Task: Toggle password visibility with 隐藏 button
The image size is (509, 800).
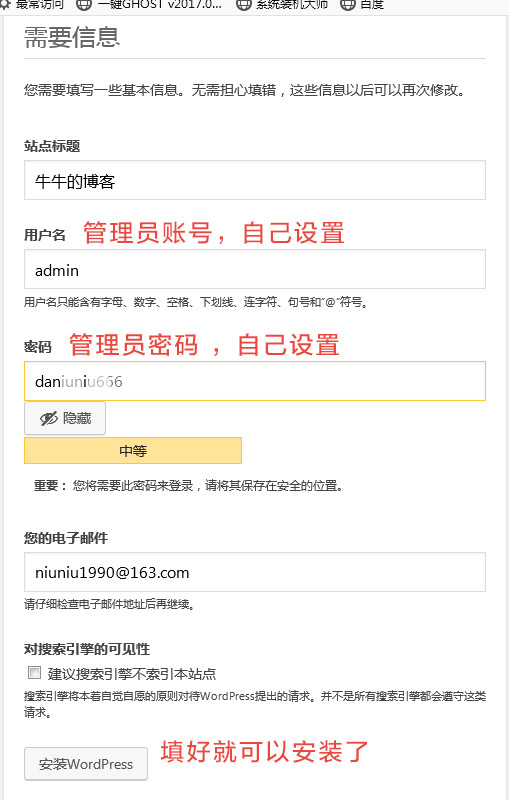Action: click(65, 418)
